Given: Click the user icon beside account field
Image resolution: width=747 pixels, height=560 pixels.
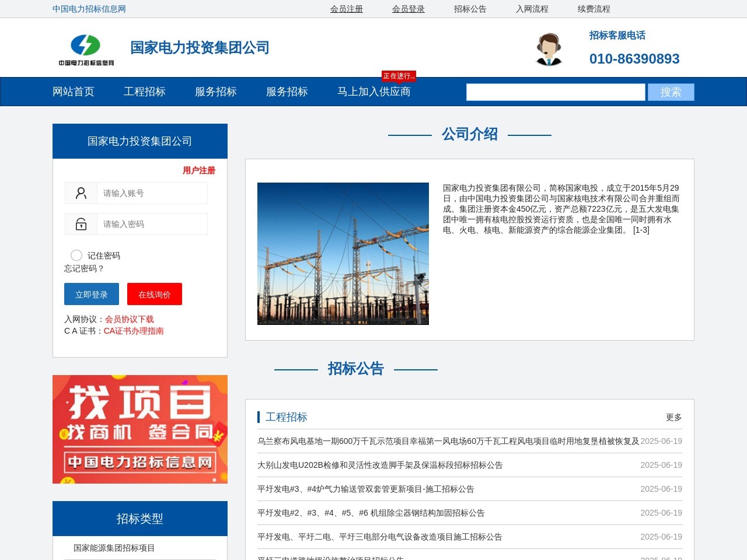Looking at the screenshot, I should click(81, 193).
